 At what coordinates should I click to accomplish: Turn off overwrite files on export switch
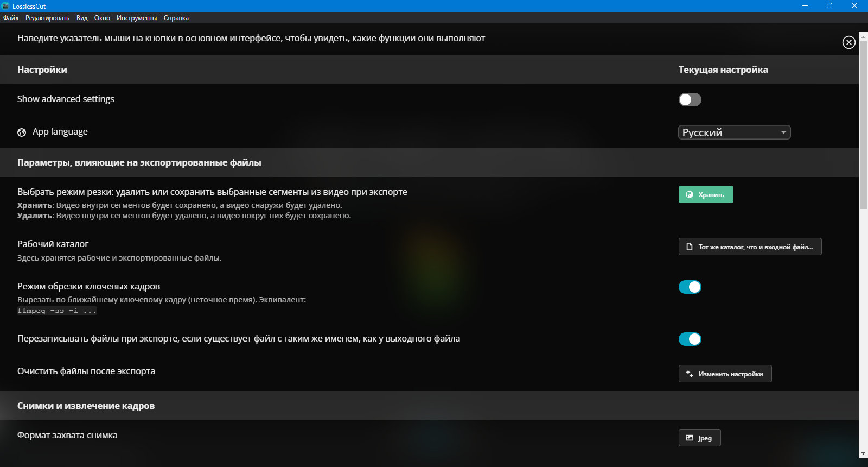pos(690,339)
